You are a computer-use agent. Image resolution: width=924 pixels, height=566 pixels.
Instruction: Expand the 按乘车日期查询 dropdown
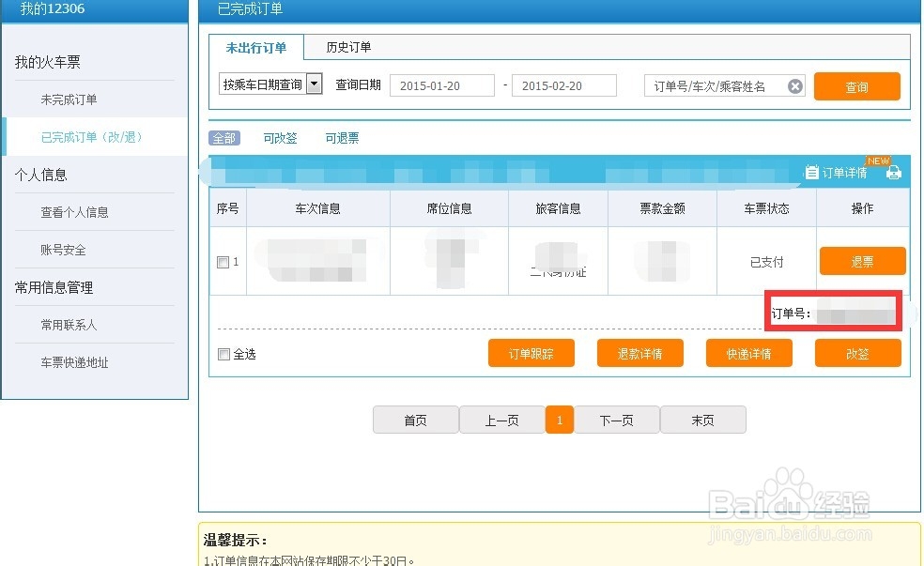tap(315, 84)
